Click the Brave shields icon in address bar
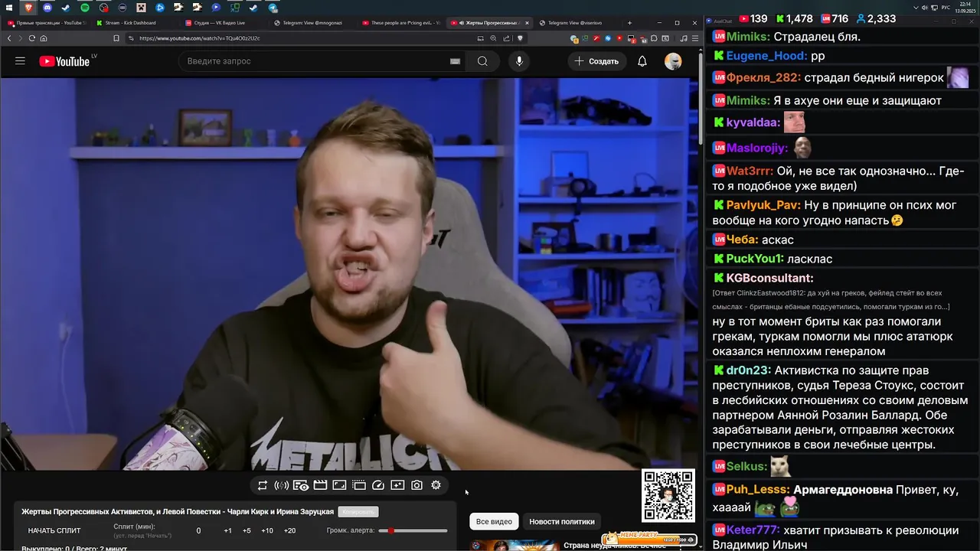Image resolution: width=980 pixels, height=551 pixels. (520, 38)
